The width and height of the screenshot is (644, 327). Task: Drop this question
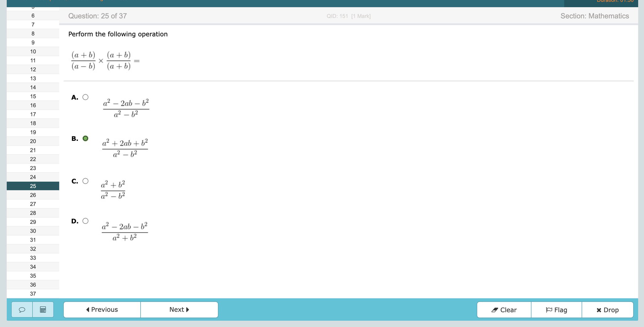click(x=608, y=310)
